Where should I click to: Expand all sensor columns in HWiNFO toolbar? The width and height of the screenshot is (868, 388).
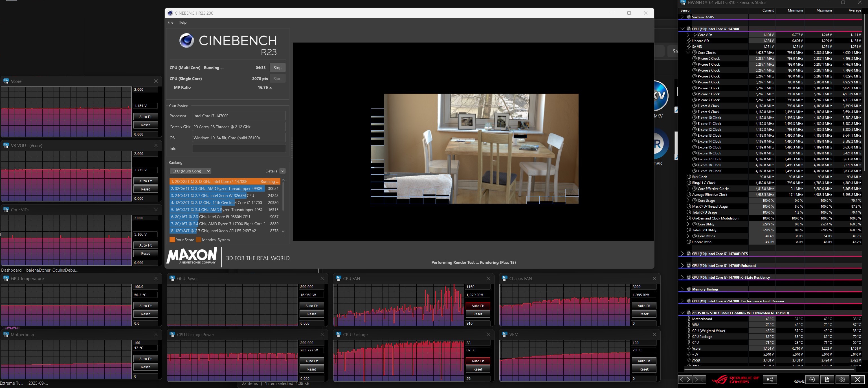685,380
